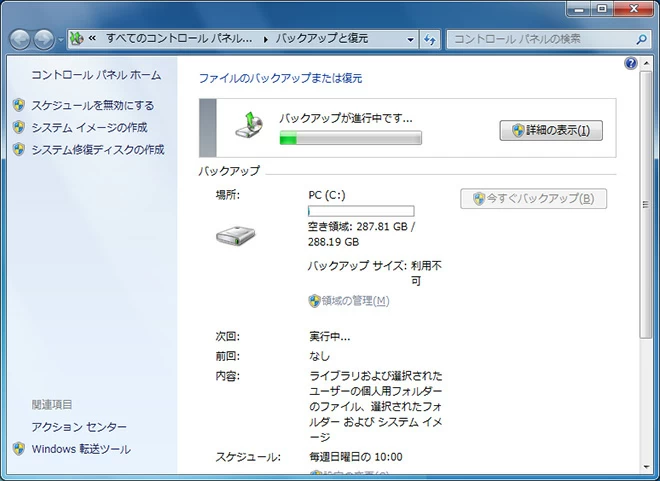Select the PC (C:) hard drive icon

tap(236, 236)
